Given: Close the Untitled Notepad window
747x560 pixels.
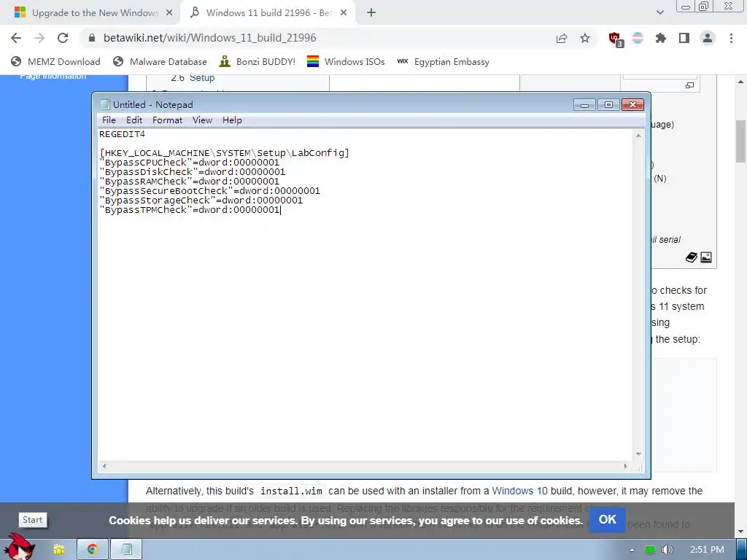Looking at the screenshot, I should (x=632, y=105).
